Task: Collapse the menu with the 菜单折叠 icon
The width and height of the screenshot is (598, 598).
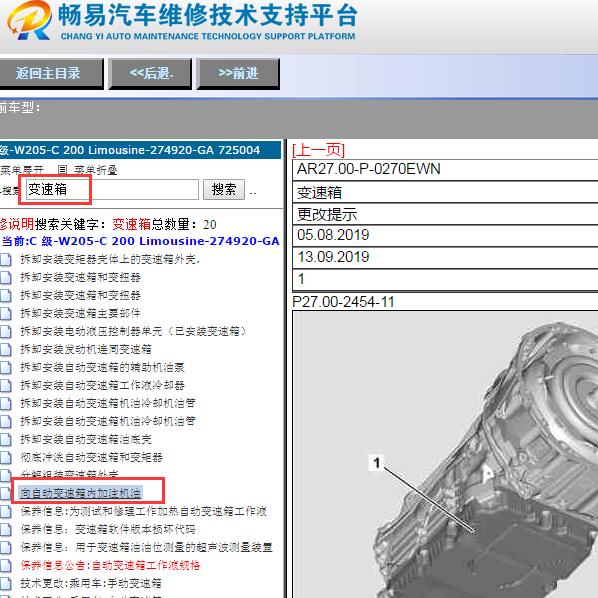Action: pyautogui.click(x=63, y=170)
